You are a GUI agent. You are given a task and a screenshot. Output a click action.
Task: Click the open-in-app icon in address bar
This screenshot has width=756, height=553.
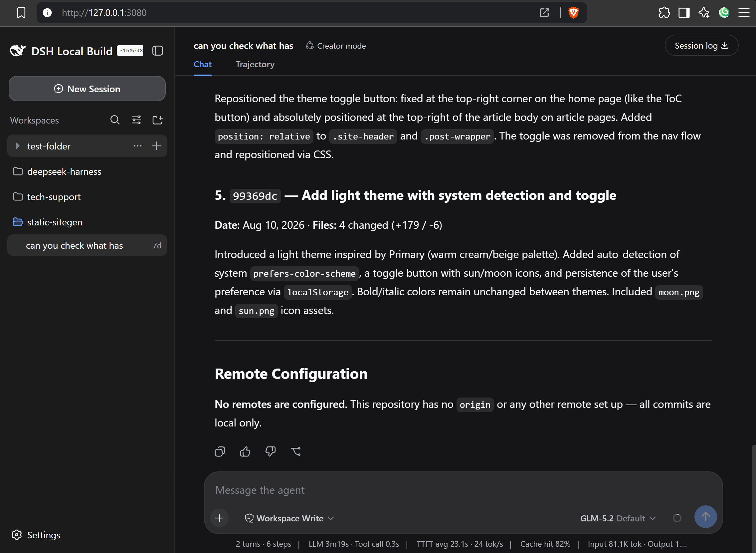coord(544,13)
